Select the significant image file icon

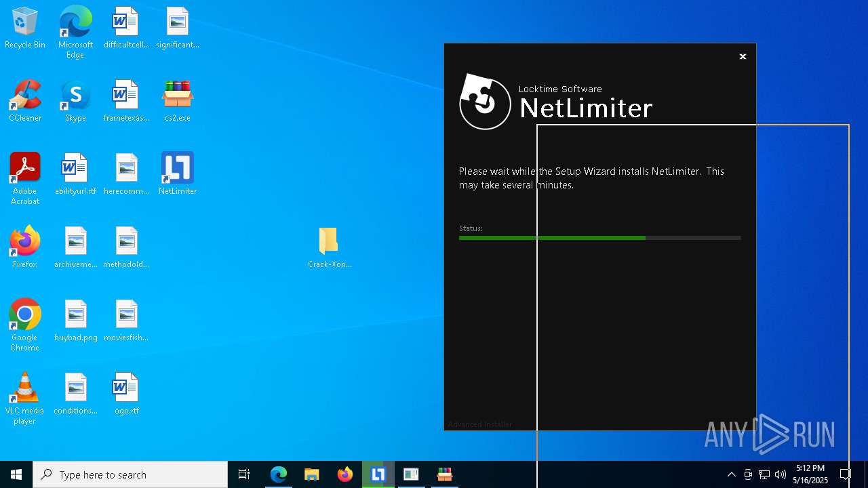click(178, 28)
